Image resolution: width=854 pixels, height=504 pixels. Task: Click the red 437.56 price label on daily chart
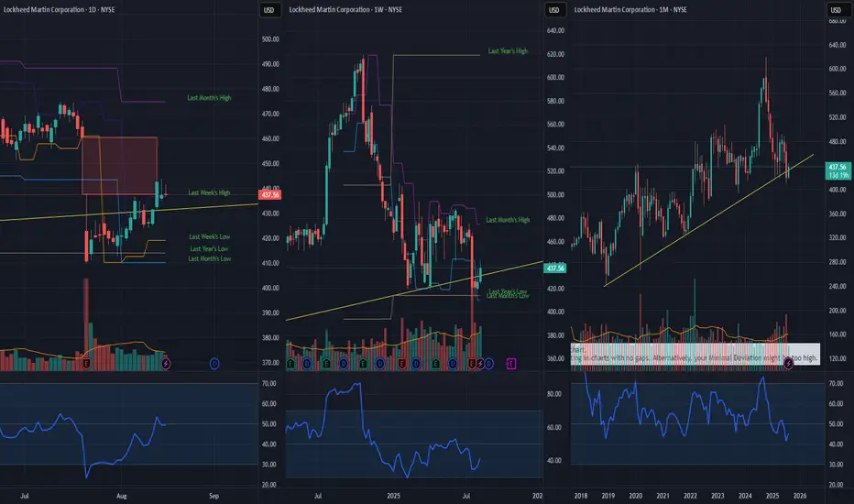(x=270, y=194)
